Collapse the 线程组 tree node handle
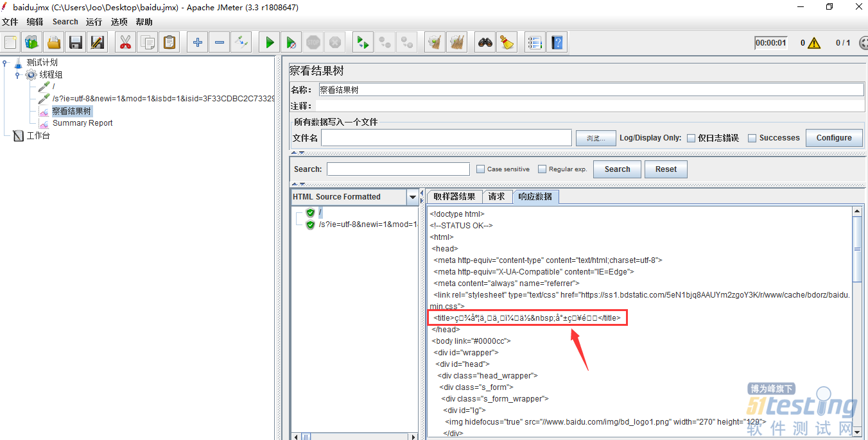868x440 pixels. pyautogui.click(x=17, y=75)
